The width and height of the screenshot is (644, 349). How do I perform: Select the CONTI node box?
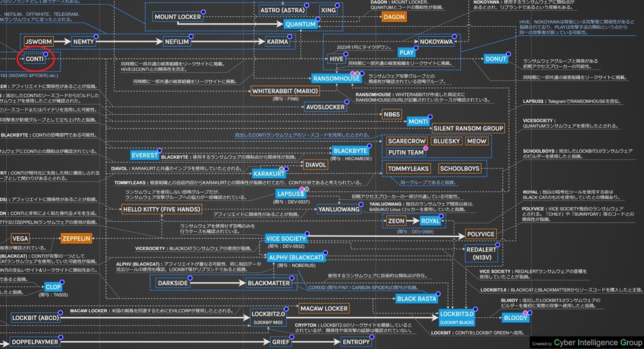pyautogui.click(x=34, y=59)
